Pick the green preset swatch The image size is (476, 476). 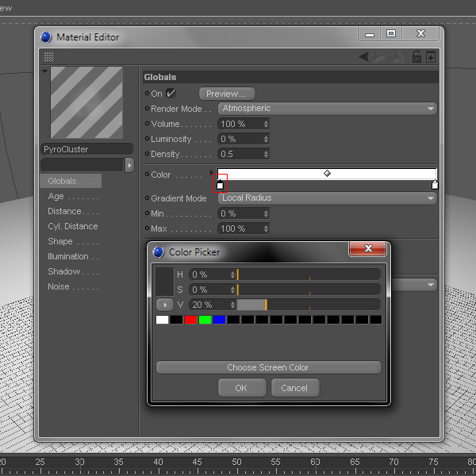pos(205,320)
